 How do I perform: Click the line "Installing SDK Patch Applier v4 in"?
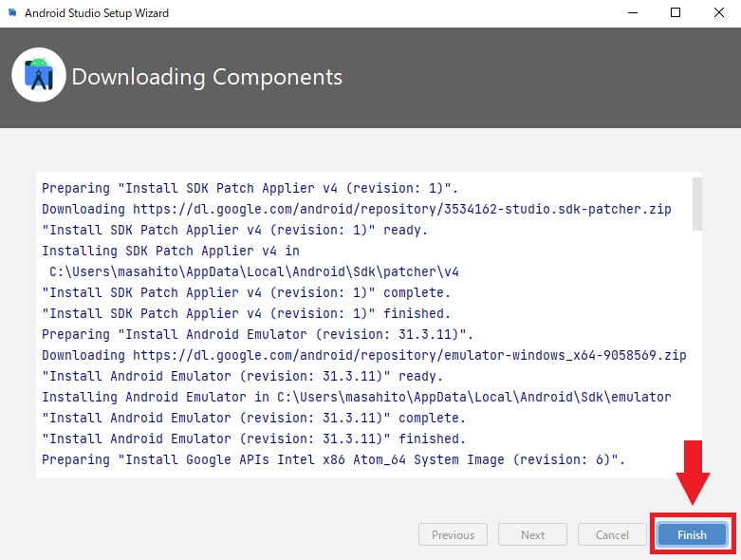(171, 251)
